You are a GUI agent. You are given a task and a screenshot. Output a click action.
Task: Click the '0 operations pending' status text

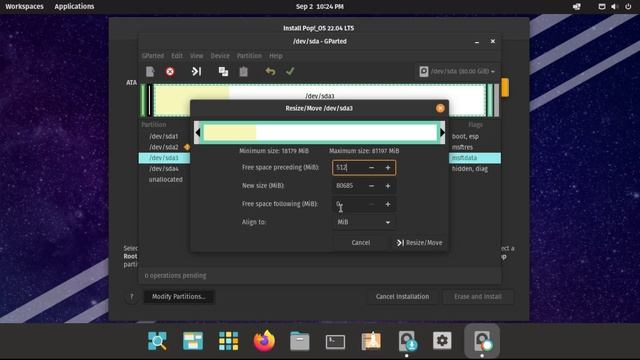point(176,276)
